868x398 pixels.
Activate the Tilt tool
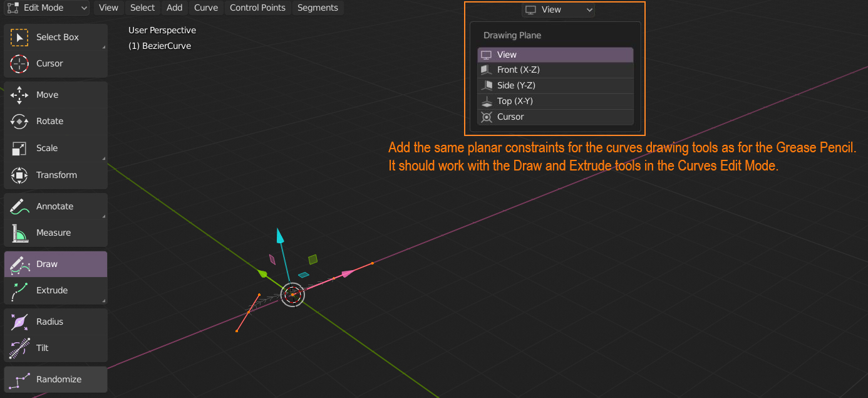coord(56,348)
